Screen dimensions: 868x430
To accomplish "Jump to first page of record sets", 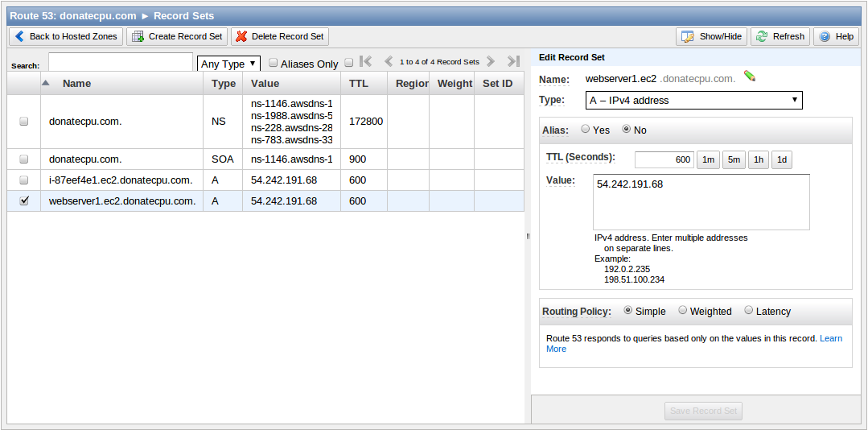I will click(366, 61).
